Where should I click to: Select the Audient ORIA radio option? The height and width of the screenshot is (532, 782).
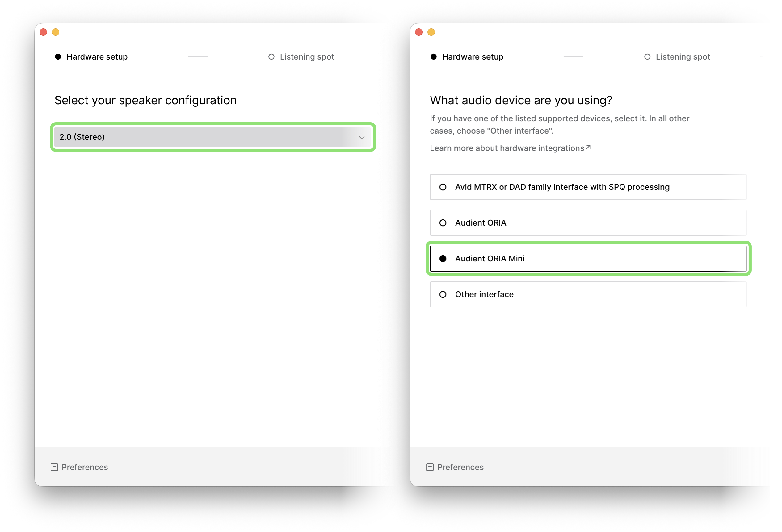click(588, 222)
